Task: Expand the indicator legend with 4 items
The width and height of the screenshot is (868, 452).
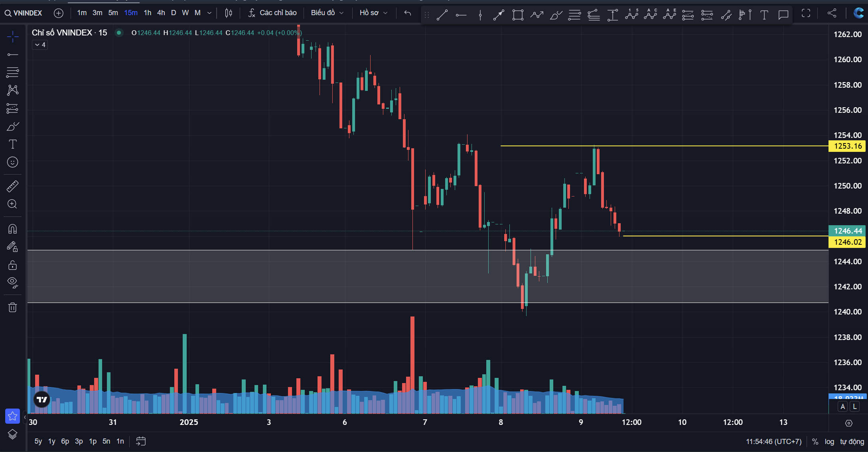Action: 40,45
